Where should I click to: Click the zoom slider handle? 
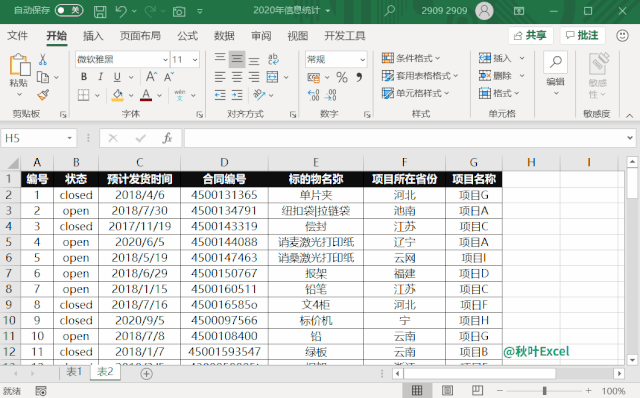544,391
